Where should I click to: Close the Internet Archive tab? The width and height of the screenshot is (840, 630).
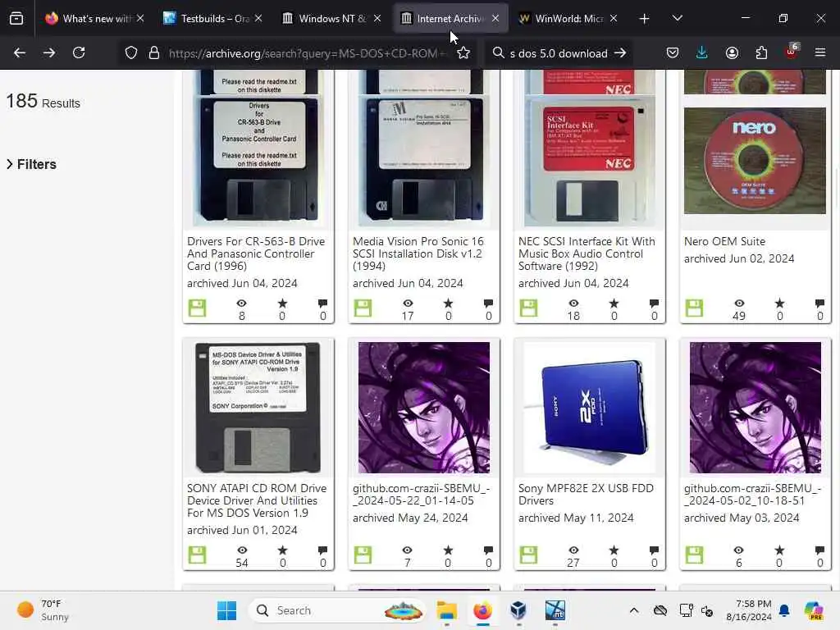(495, 19)
